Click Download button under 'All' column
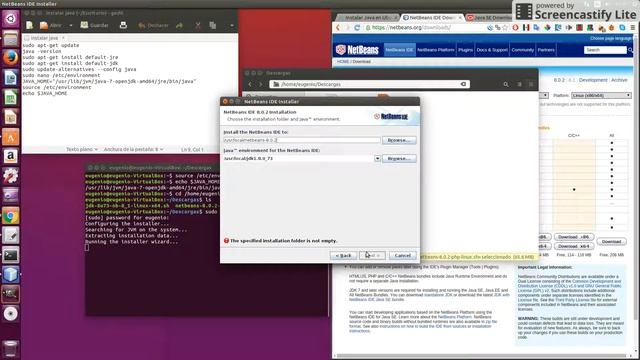The image size is (640, 360). pos(611,242)
